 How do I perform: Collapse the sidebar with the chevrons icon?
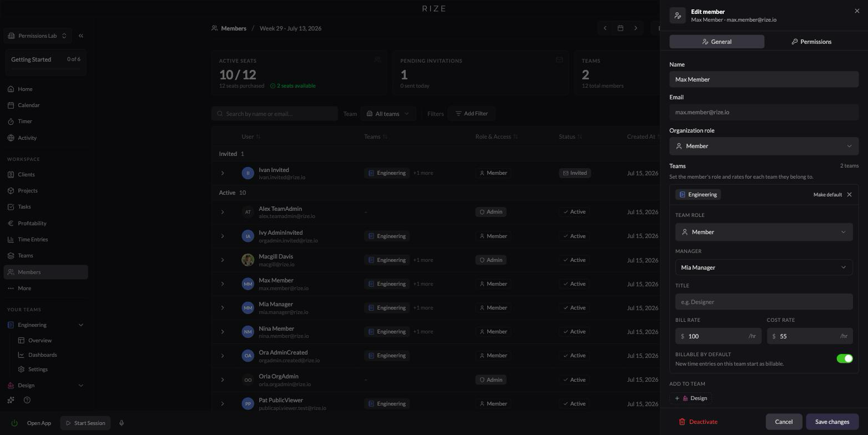pyautogui.click(x=81, y=36)
